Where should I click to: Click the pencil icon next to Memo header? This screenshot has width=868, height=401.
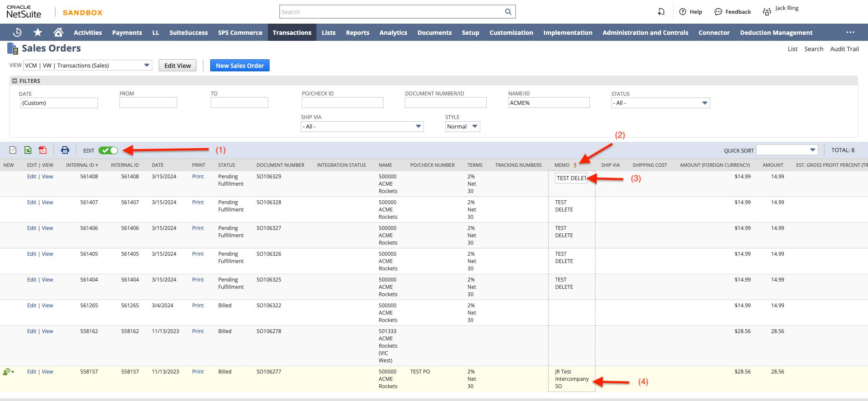[575, 165]
